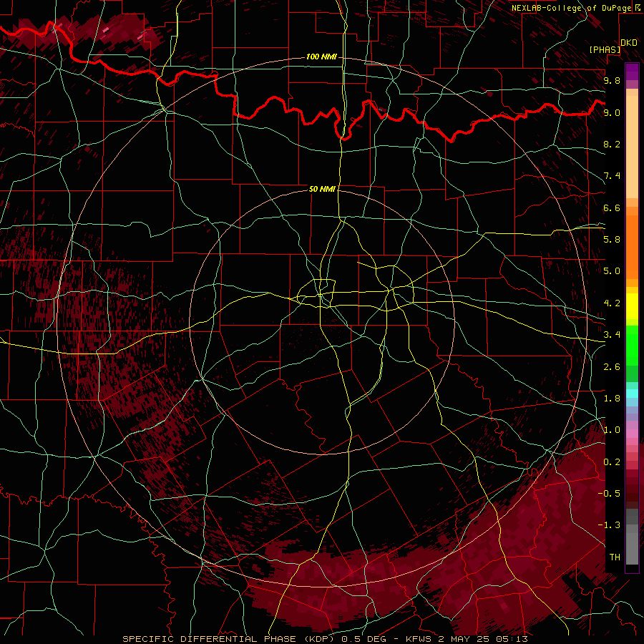644x644 pixels.
Task: Select the 50 NMI range ring label
Action: point(323,189)
